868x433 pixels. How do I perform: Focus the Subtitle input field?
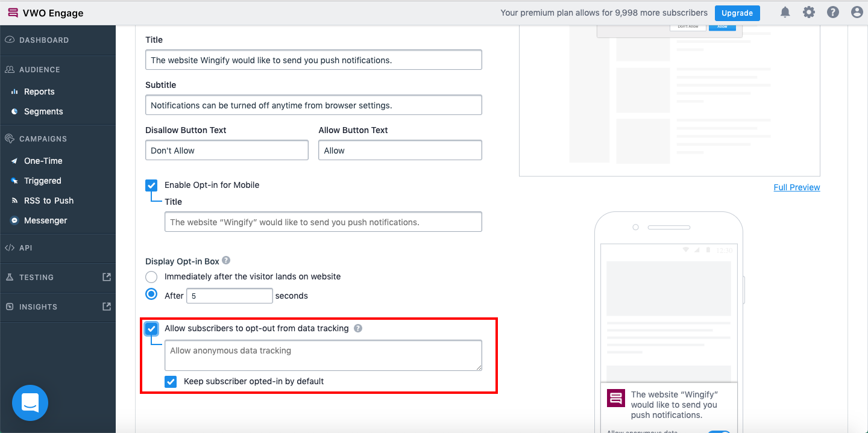point(313,105)
